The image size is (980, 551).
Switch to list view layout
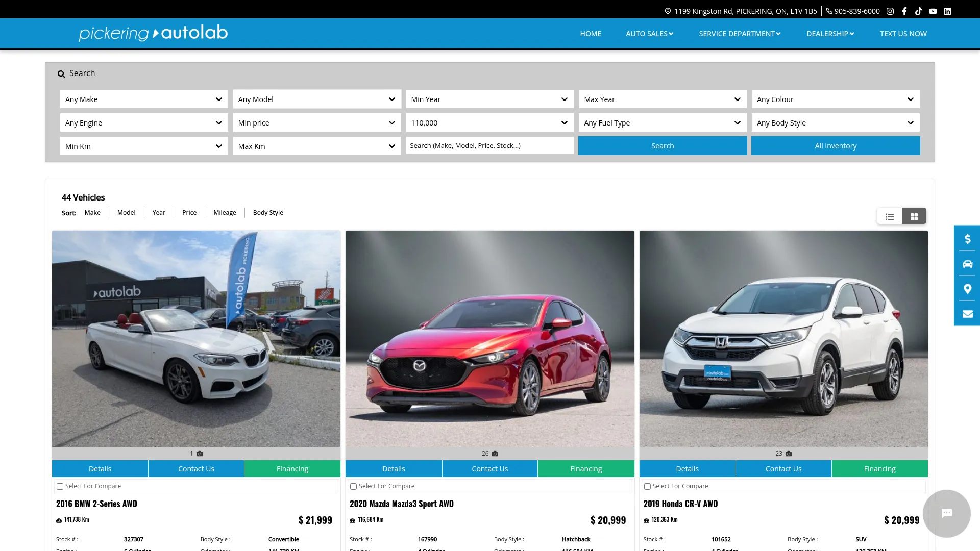(x=890, y=216)
